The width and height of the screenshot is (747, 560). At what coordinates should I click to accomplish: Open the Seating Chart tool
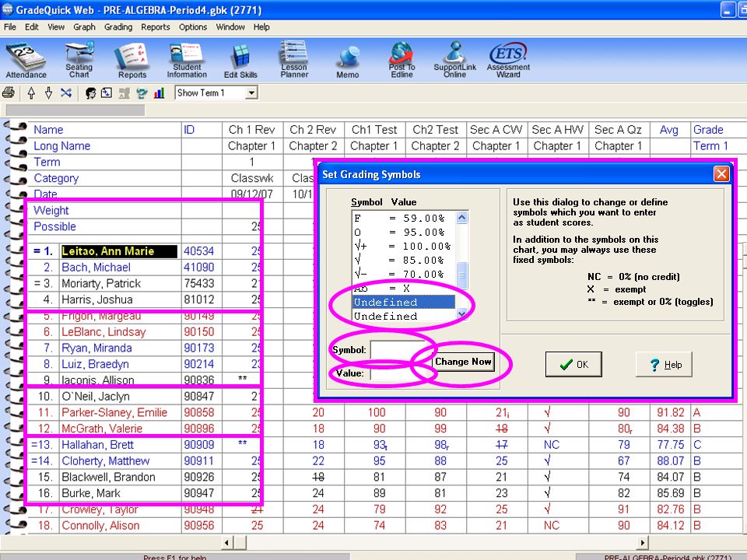79,61
